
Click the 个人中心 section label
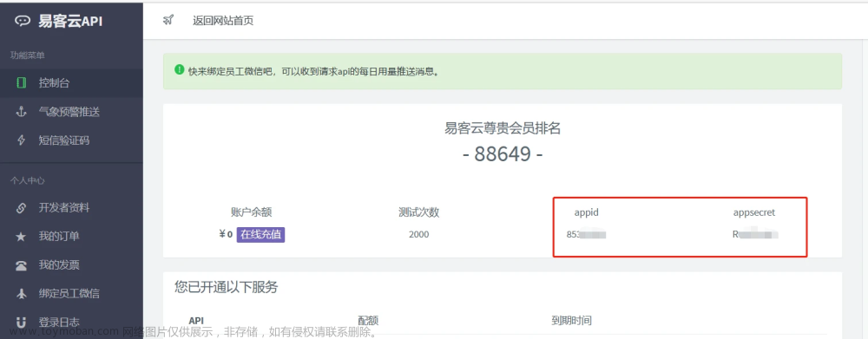click(x=28, y=181)
